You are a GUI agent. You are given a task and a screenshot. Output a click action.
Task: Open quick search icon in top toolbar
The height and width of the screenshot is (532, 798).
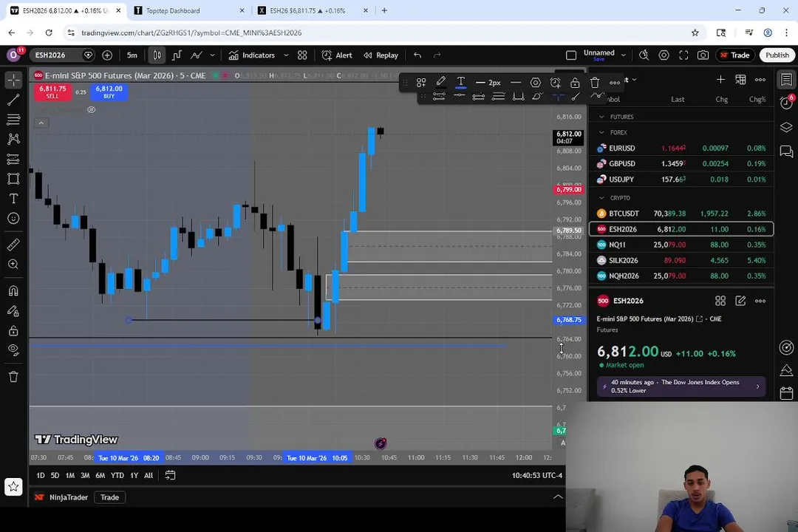pyautogui.click(x=644, y=55)
